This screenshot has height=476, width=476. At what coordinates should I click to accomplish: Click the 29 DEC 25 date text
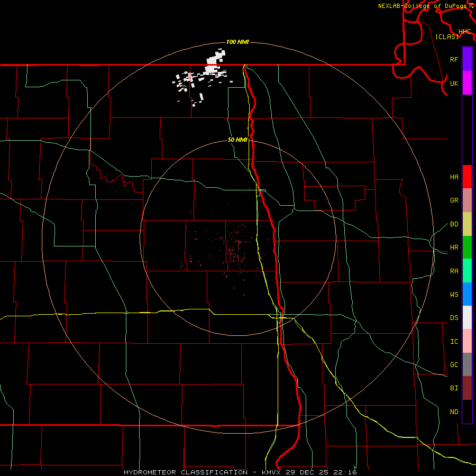coord(306,472)
